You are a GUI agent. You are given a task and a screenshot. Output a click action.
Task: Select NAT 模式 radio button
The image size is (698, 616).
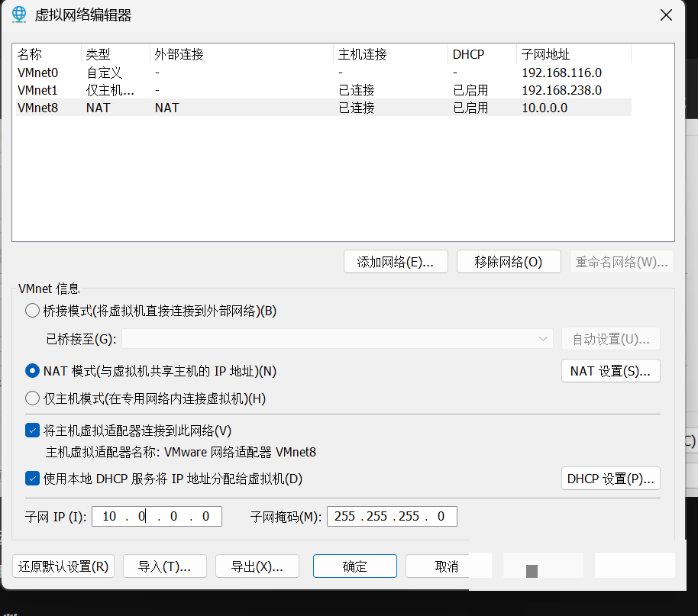[x=32, y=371]
